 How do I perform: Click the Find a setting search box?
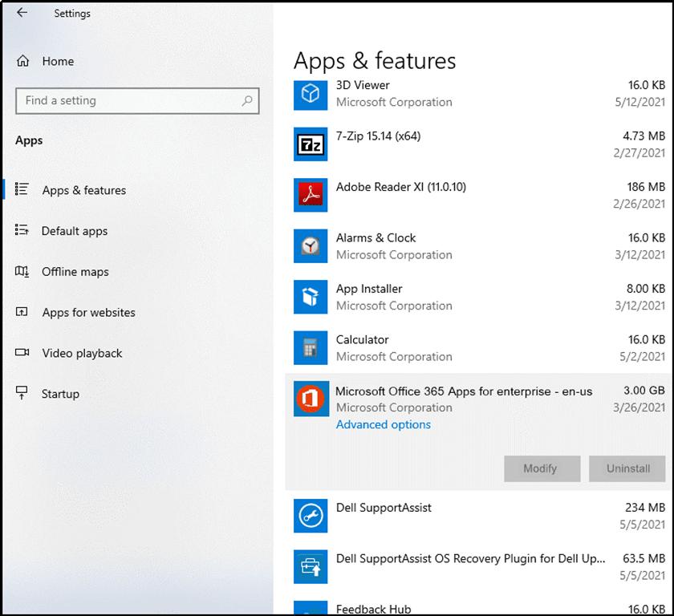click(137, 101)
